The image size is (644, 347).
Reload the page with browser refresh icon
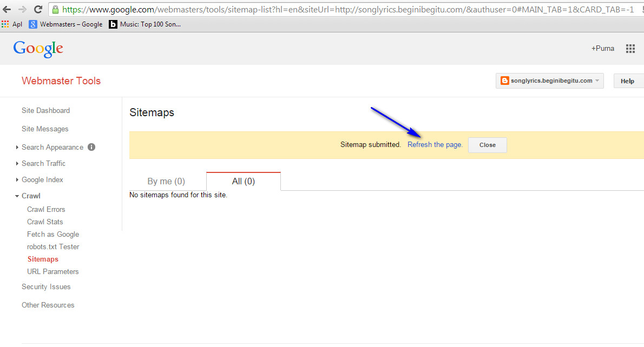pos(38,9)
